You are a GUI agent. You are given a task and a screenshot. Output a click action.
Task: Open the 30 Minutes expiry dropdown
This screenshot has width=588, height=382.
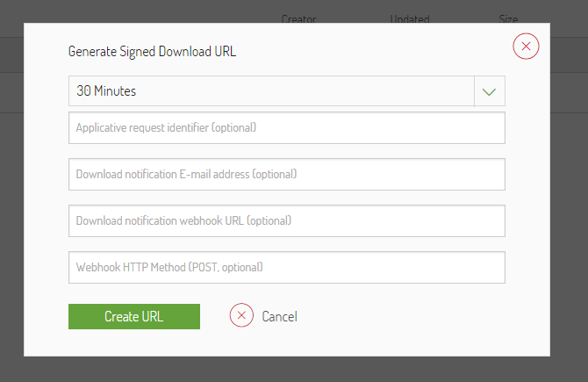coord(271,91)
